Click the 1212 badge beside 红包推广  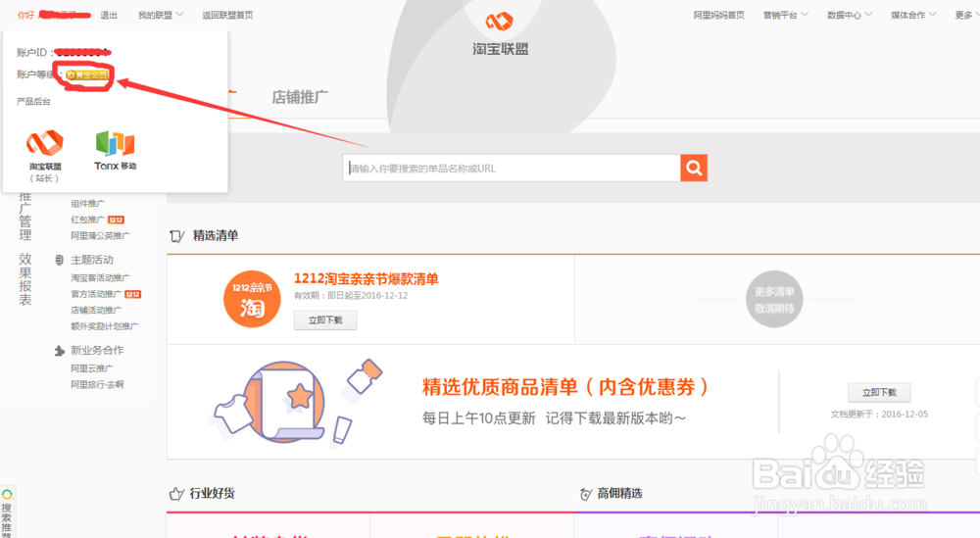(117, 220)
